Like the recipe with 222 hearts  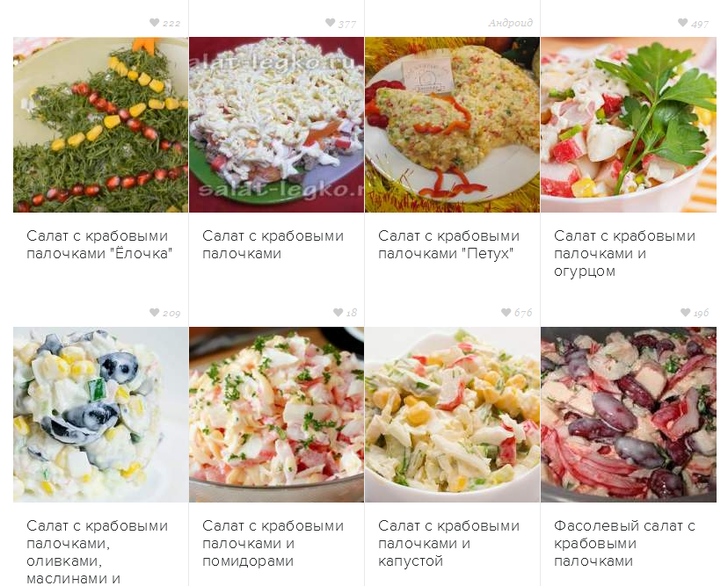click(x=154, y=23)
